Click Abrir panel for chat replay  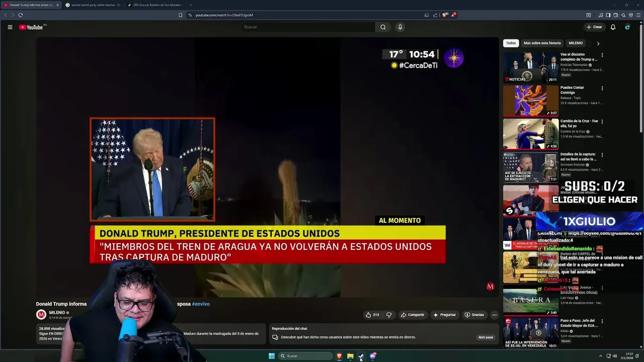486,337
